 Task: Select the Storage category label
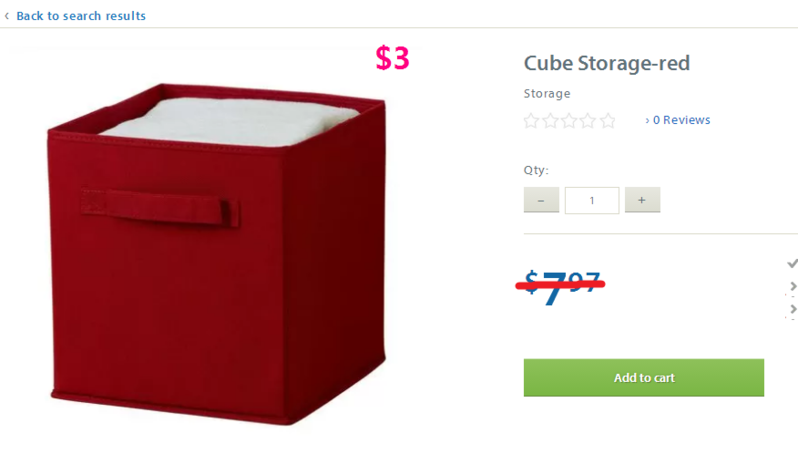pos(547,94)
